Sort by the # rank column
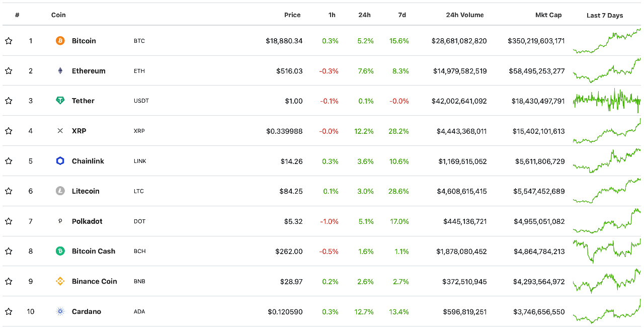This screenshot has height=328, width=644. click(17, 15)
